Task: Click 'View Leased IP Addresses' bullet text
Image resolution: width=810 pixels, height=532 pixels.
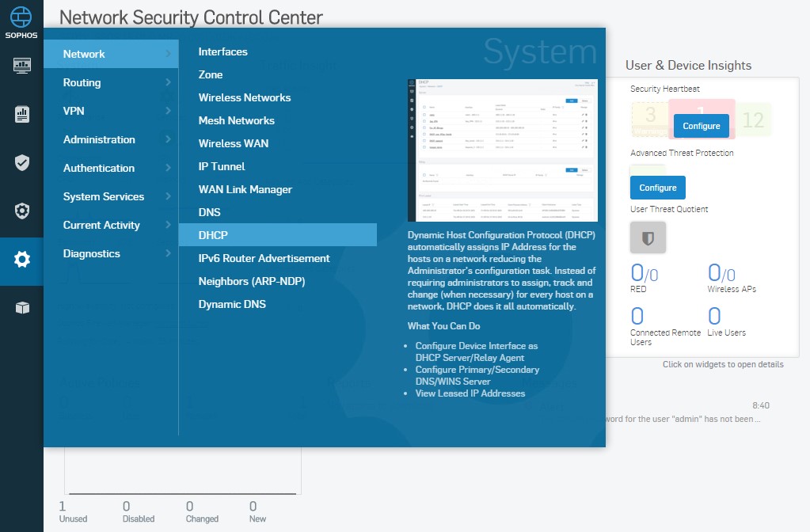Action: pos(470,393)
